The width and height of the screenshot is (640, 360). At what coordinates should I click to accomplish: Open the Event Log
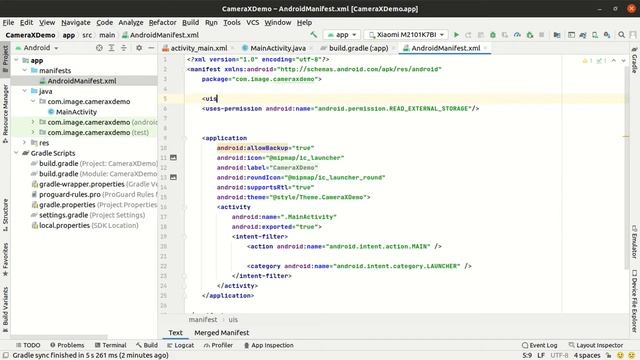click(539, 345)
